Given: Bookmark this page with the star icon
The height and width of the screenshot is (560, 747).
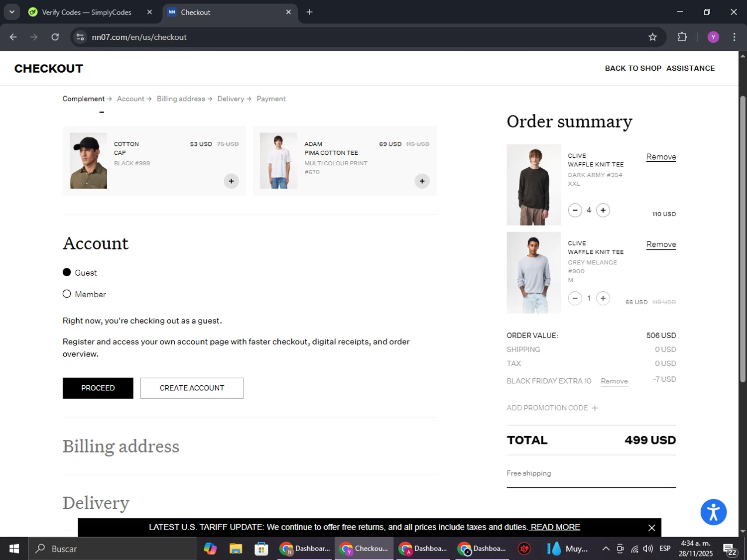Looking at the screenshot, I should click(652, 37).
